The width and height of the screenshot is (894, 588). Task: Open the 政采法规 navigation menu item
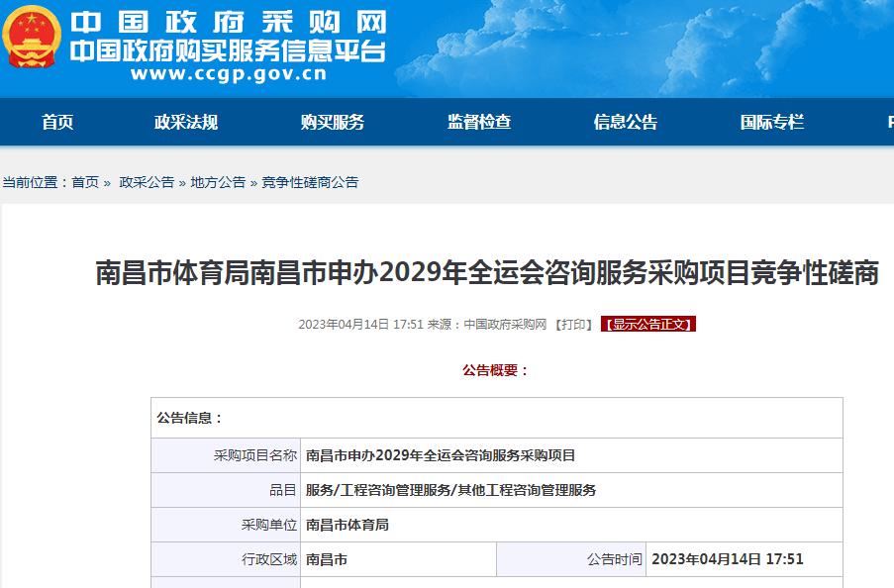186,122
